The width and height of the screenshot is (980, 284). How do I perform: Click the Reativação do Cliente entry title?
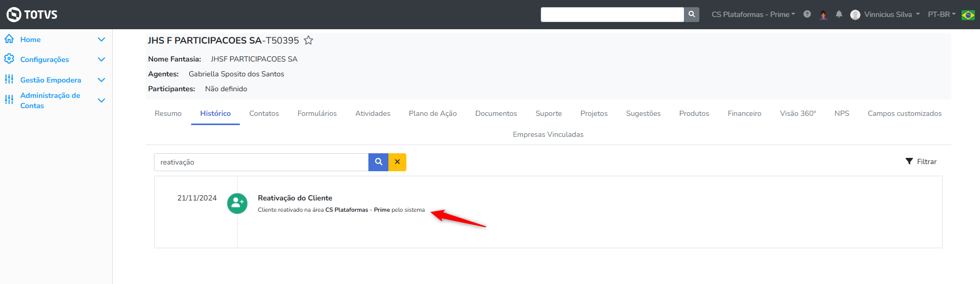coord(295,198)
